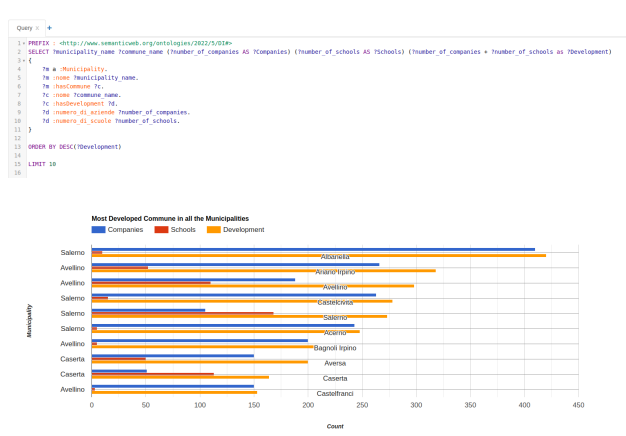Click the orange Development bar for Ariano Irpino
Image resolution: width=626 pixels, height=436 pixels.
pyautogui.click(x=263, y=271)
